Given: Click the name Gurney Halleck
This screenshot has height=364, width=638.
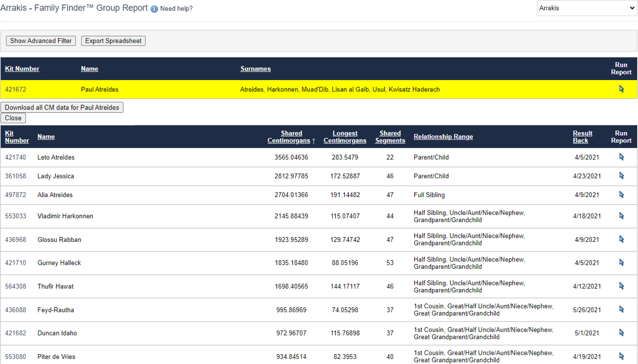Looking at the screenshot, I should coord(59,263).
